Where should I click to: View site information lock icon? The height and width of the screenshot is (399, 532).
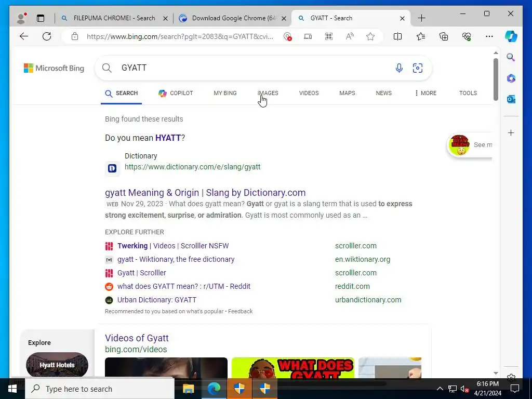pos(75,36)
